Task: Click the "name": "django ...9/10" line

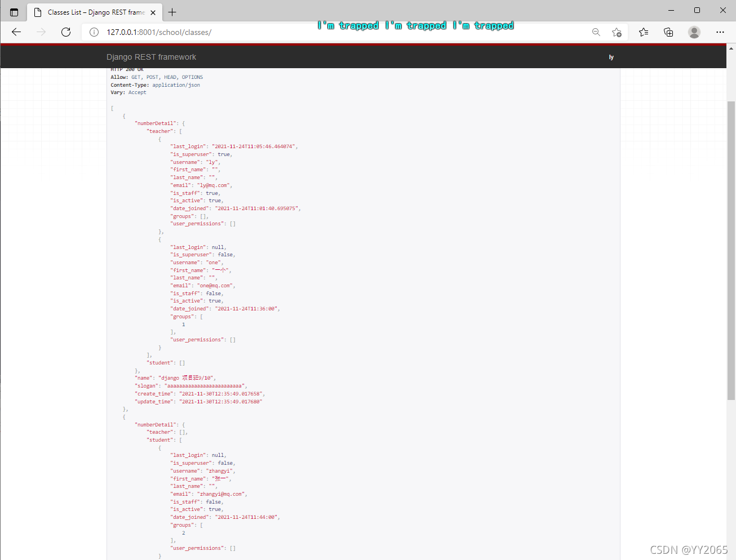Action: [175, 377]
